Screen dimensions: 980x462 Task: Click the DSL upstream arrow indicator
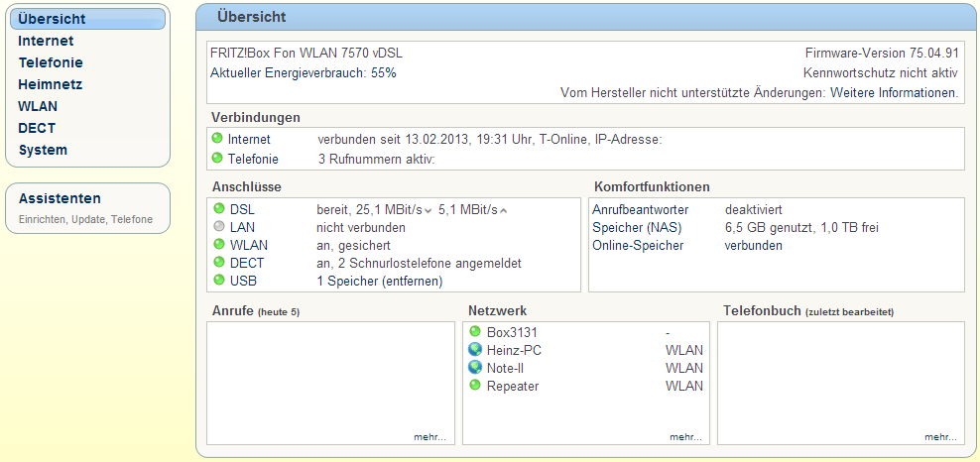[503, 210]
